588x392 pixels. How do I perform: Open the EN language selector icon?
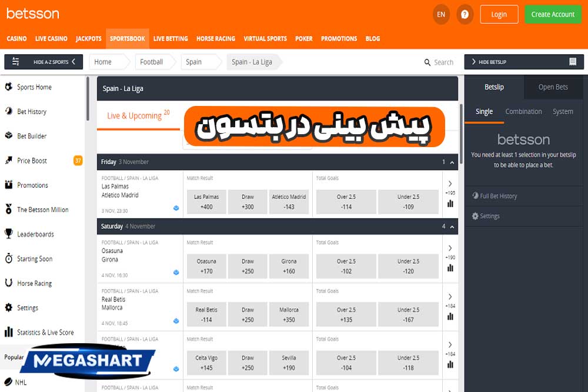(441, 14)
